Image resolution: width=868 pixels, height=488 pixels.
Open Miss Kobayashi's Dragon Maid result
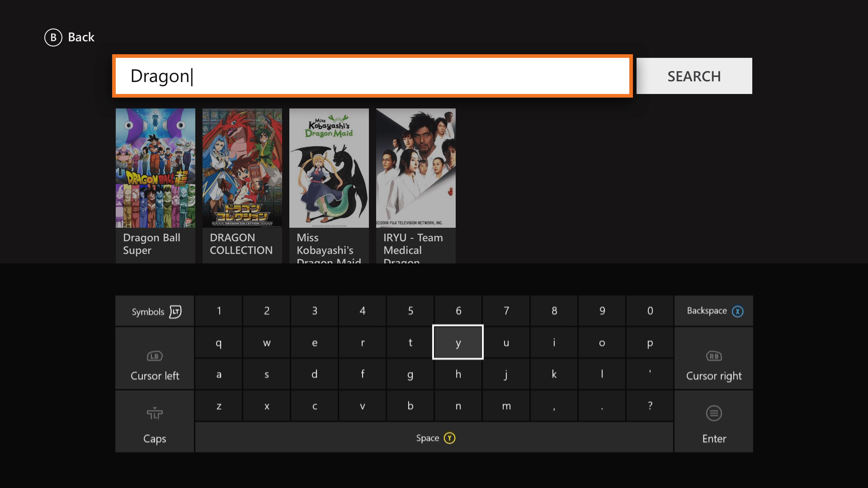pos(329,168)
